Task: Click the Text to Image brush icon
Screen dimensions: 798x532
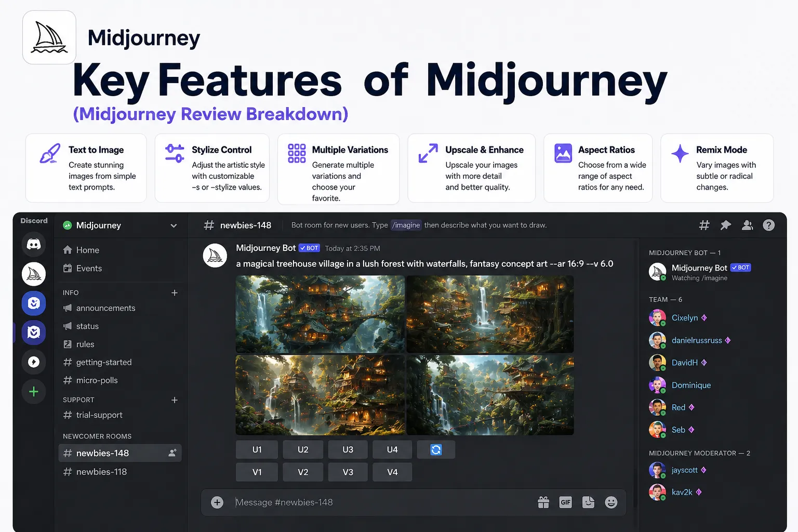Action: 50,154
